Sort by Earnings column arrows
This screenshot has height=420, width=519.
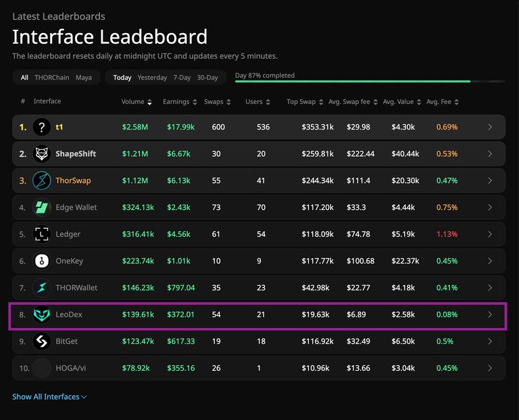[x=195, y=102]
